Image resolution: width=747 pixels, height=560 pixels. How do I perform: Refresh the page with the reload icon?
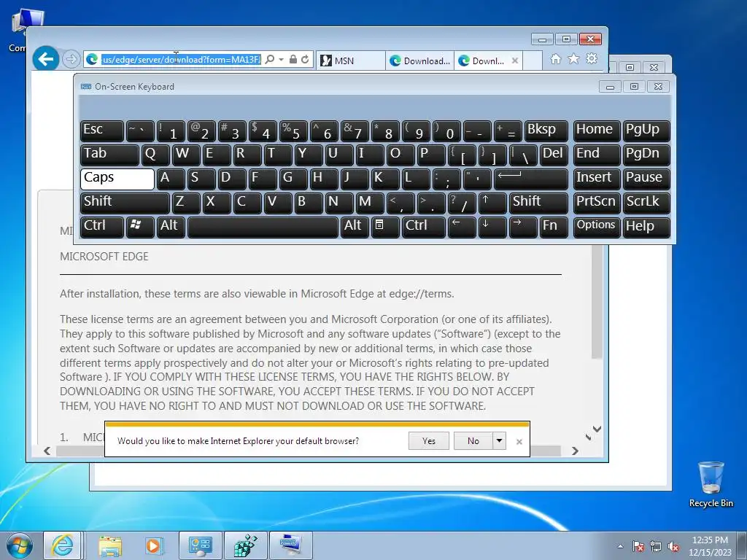(x=305, y=60)
